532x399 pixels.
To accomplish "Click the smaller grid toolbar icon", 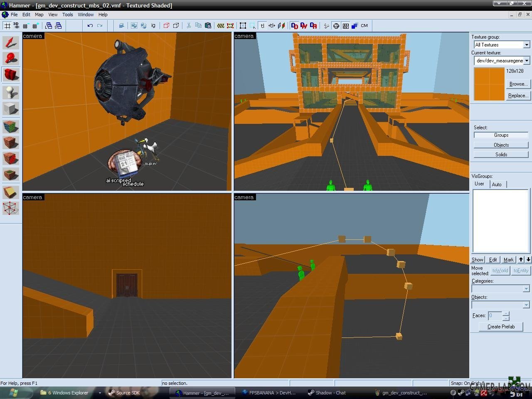I will (25, 26).
